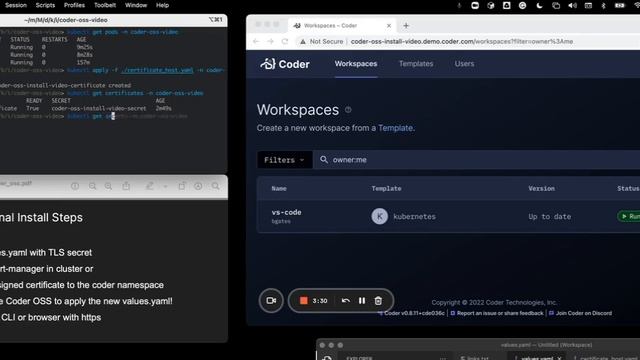Screen dimensions: 640x360
Task: Stop the screen recording
Action: [303, 300]
